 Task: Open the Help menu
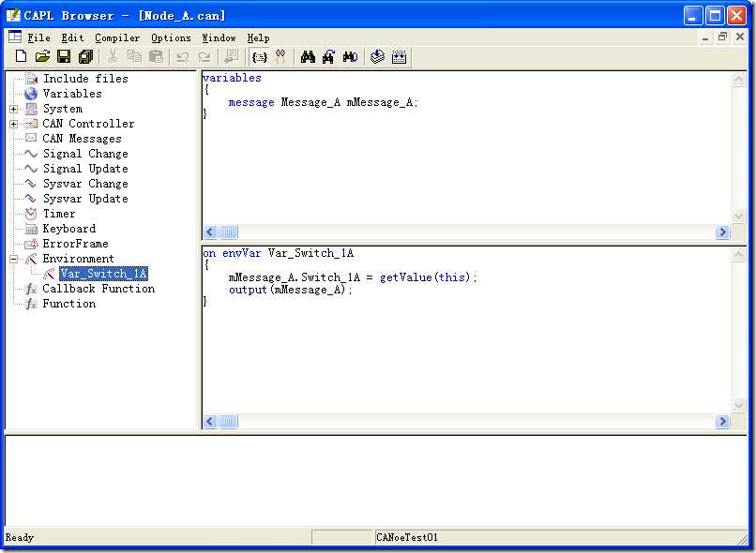tap(259, 37)
